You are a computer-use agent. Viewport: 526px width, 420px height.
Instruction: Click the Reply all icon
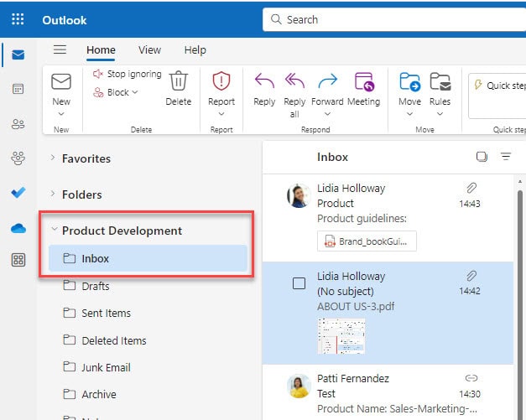click(x=294, y=81)
